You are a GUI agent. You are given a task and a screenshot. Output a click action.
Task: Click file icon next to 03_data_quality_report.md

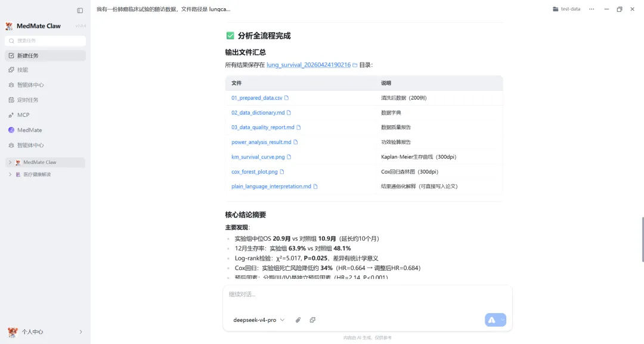tap(299, 127)
